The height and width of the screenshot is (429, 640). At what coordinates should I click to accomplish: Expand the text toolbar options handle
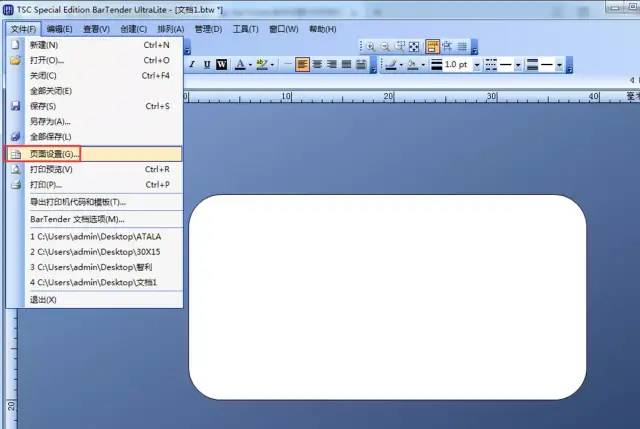pos(373,65)
